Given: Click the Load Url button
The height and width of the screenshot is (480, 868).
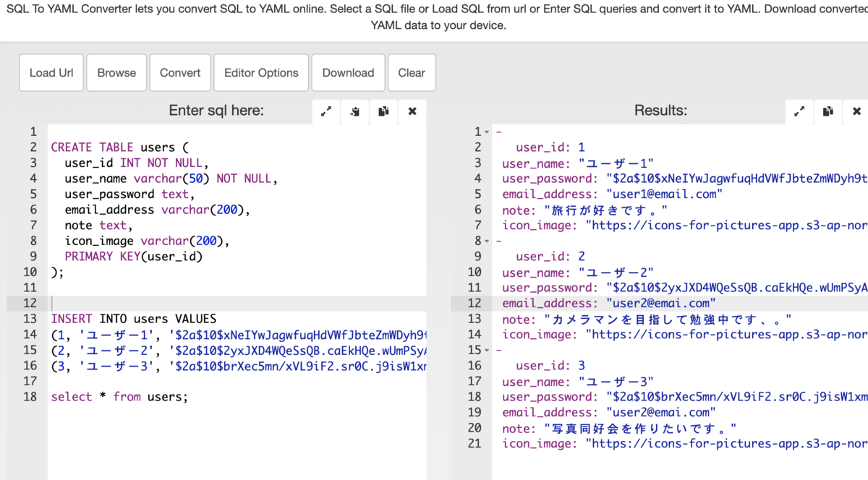Looking at the screenshot, I should click(51, 73).
